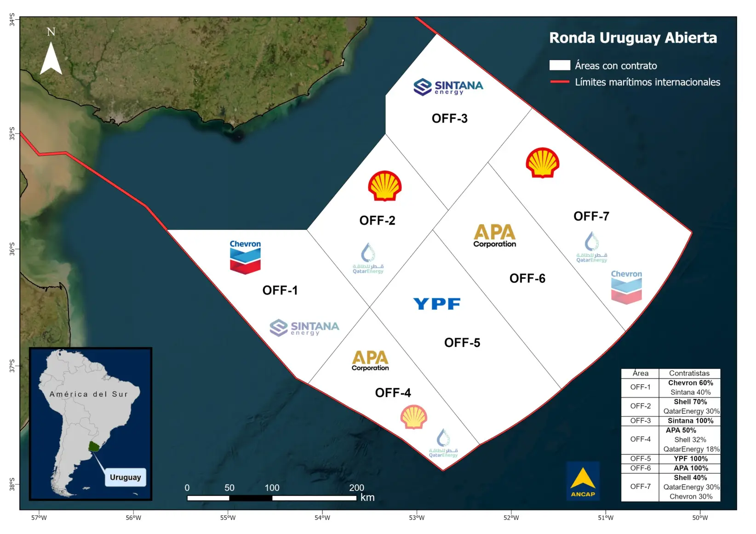The image size is (756, 534).
Task: Click the 'Ronda Uruguay Abierta' title
Action: (633, 38)
